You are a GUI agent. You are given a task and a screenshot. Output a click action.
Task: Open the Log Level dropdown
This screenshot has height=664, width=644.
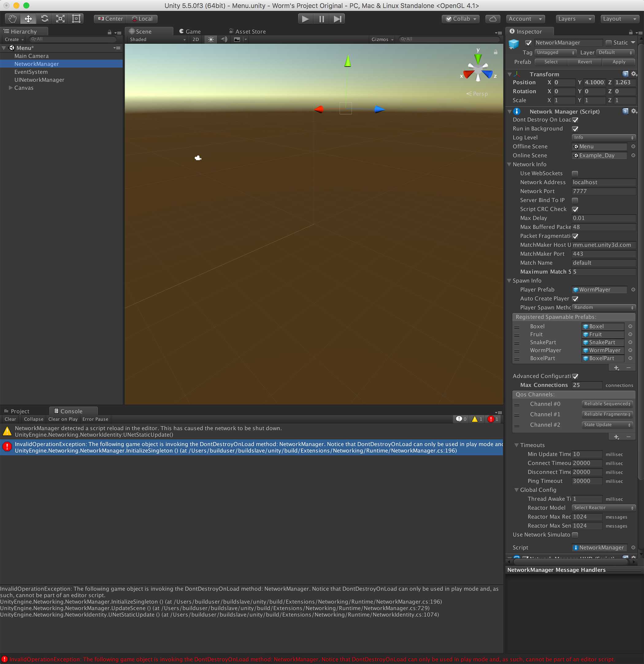pyautogui.click(x=603, y=137)
